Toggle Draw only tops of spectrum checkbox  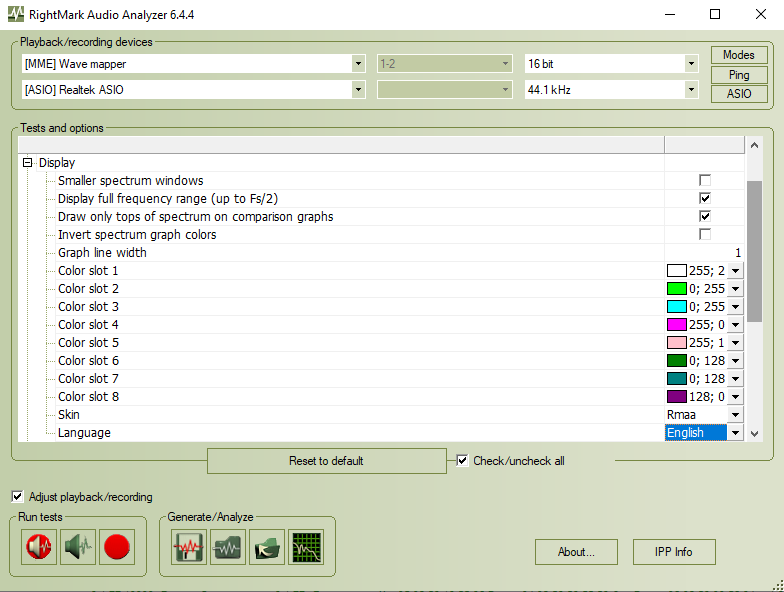(705, 216)
